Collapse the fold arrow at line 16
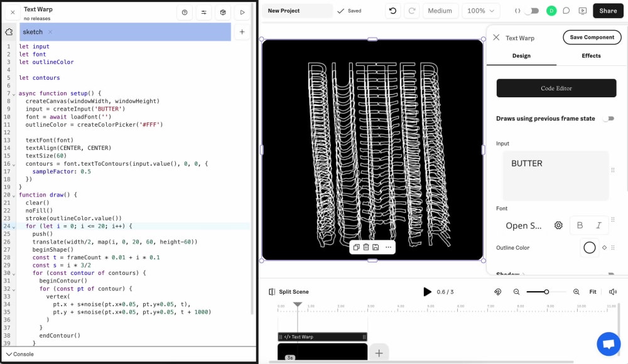Screen dimensions: 628x364 pyautogui.click(x=14, y=164)
